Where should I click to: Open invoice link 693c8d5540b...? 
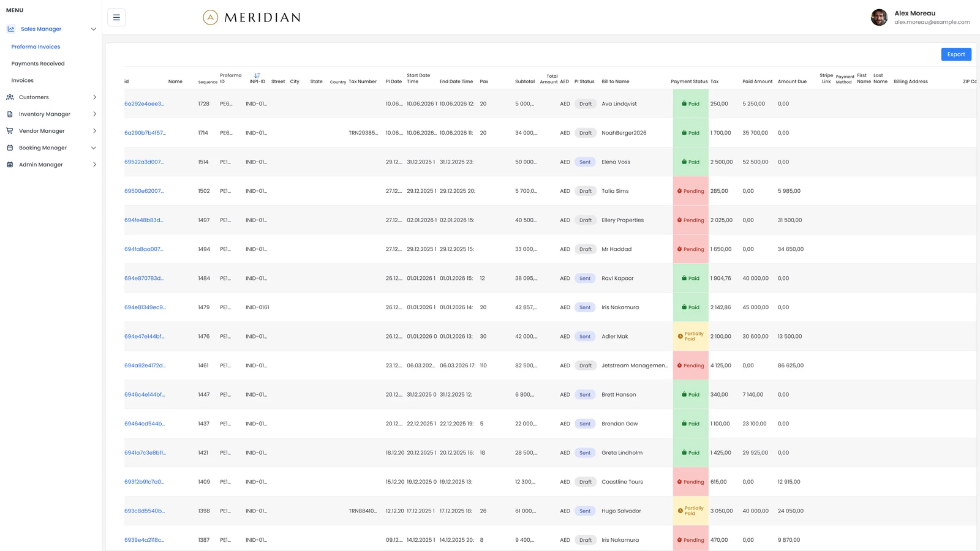coord(145,511)
